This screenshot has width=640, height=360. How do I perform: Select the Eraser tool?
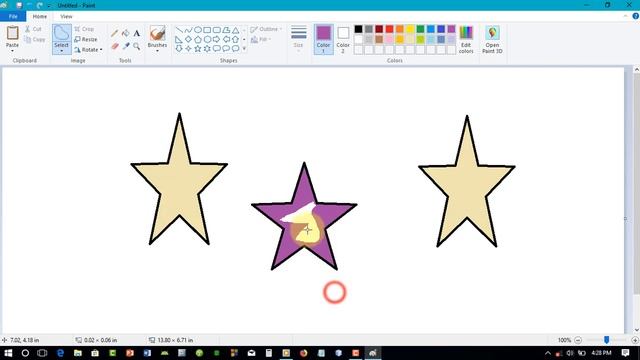[x=115, y=46]
